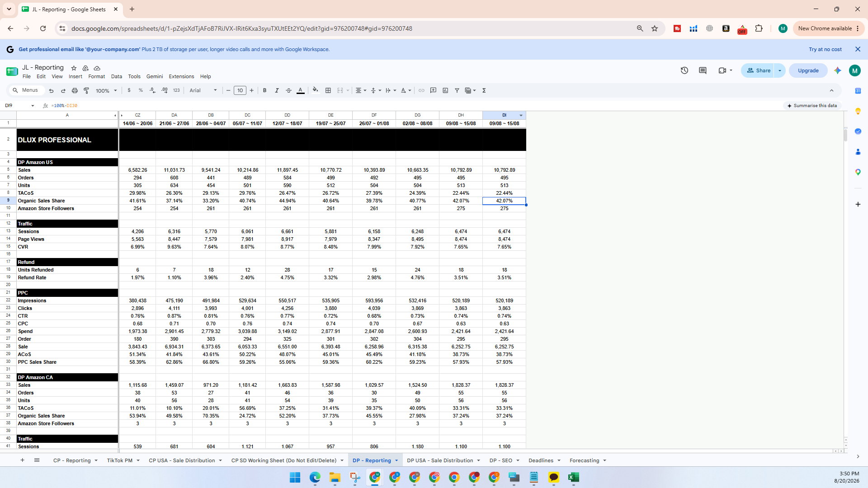Screen dimensions: 868x488
Task: Open Excel from the Windows taskbar
Action: click(574, 477)
